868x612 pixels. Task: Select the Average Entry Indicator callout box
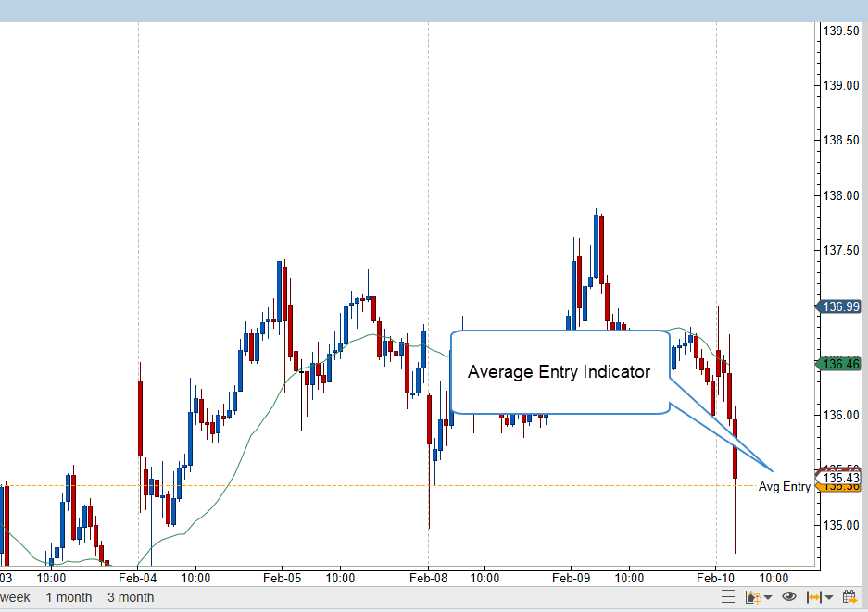pyautogui.click(x=559, y=372)
